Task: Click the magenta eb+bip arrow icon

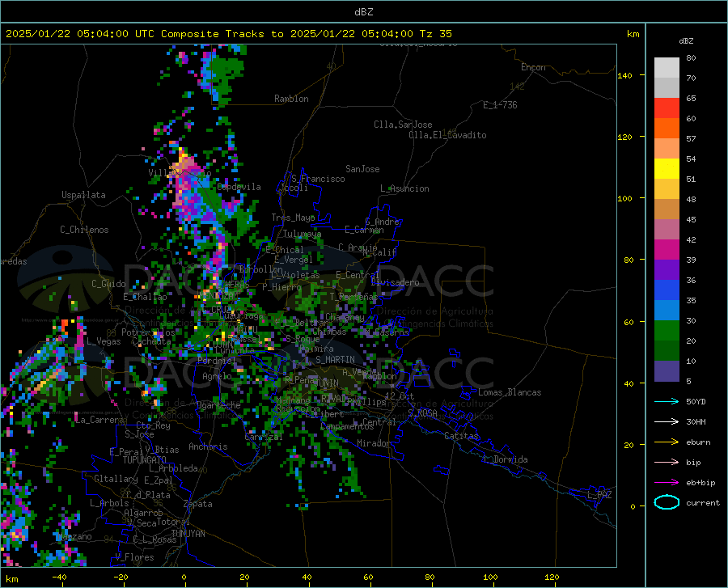Action: point(667,483)
